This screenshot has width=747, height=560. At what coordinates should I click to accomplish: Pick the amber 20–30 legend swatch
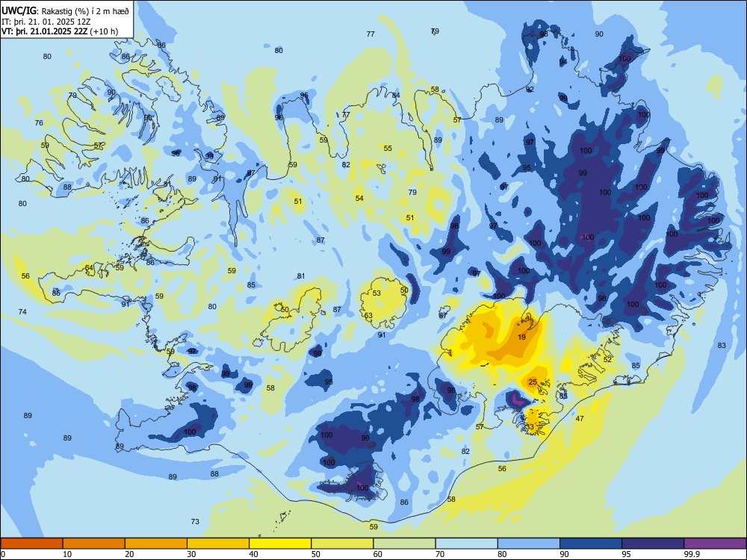pos(156,544)
